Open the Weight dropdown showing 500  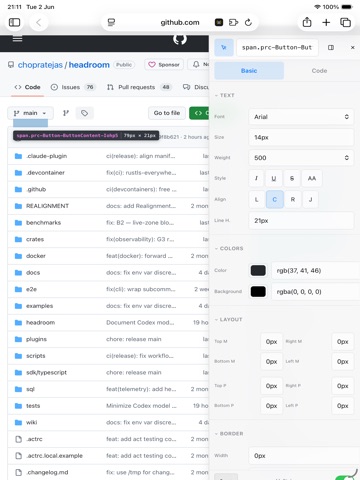tap(301, 158)
